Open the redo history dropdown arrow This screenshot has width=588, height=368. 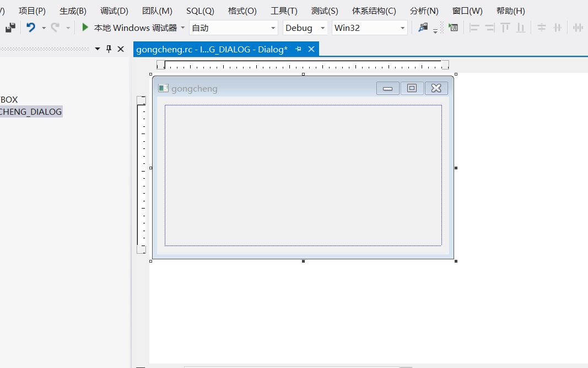click(x=68, y=28)
